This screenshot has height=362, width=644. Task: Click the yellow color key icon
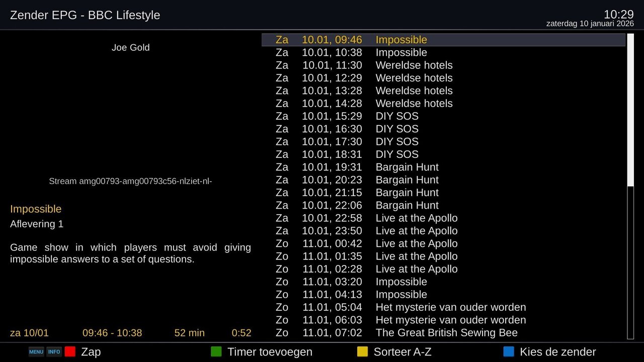tap(362, 351)
